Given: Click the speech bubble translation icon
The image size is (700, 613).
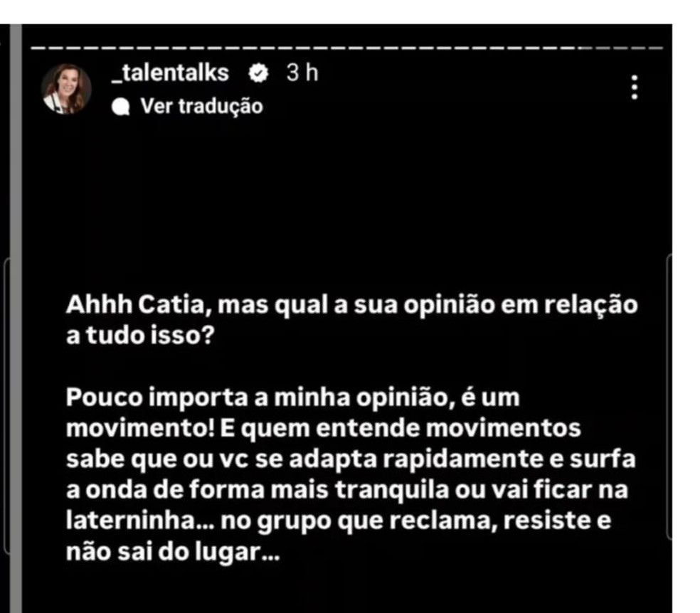Looking at the screenshot, I should pyautogui.click(x=120, y=107).
